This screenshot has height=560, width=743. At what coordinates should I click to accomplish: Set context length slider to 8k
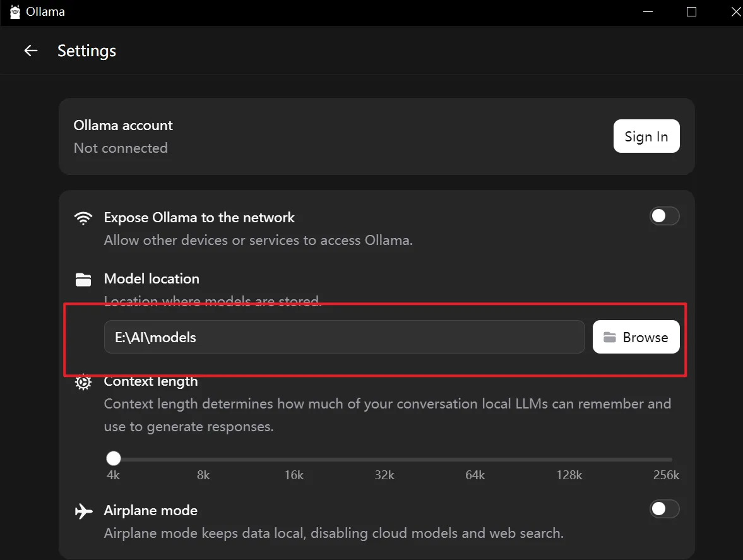coord(205,459)
